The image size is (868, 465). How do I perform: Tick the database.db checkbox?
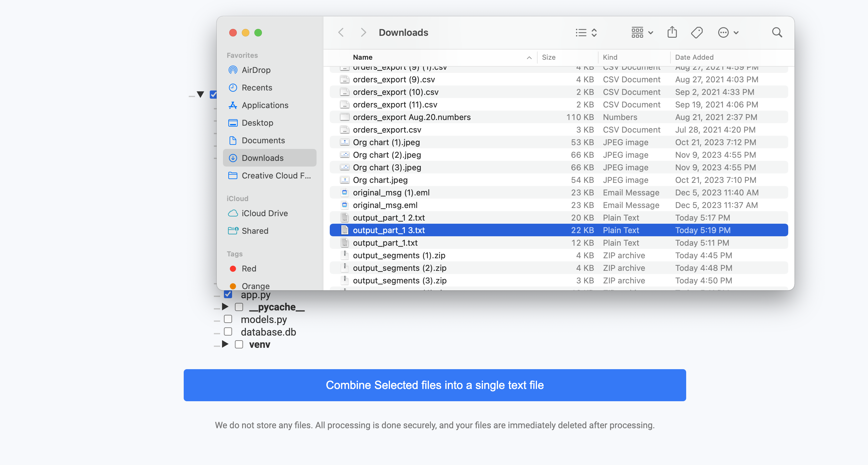228,332
